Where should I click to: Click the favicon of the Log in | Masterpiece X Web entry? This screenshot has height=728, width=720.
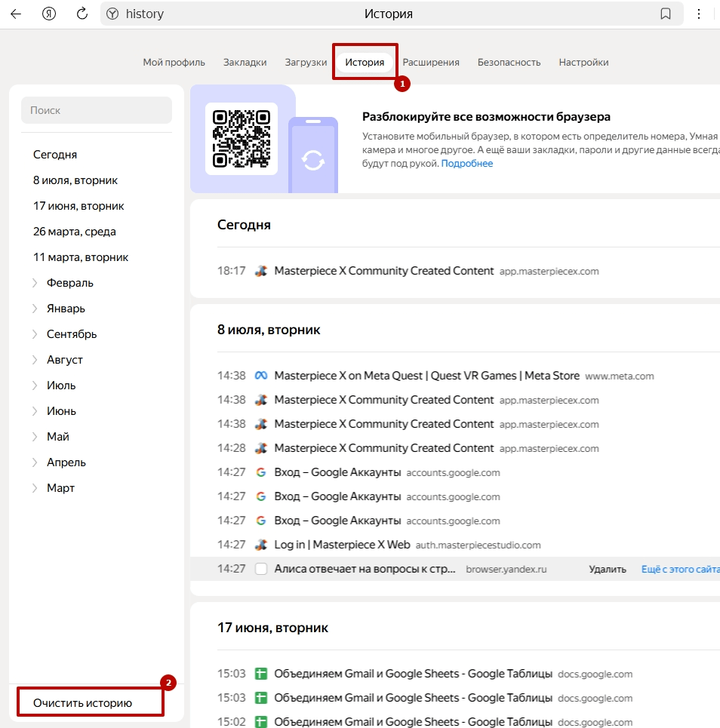[x=261, y=545]
